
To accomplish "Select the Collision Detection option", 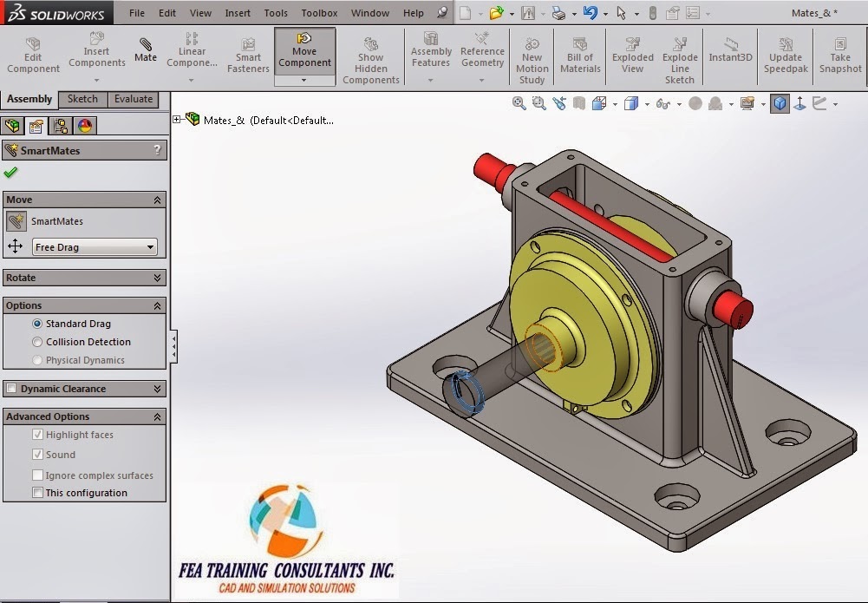I will point(37,342).
